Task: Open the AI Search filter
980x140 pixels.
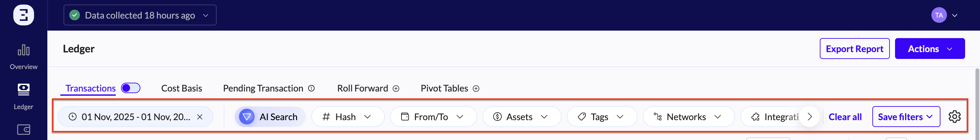Action: pyautogui.click(x=270, y=117)
